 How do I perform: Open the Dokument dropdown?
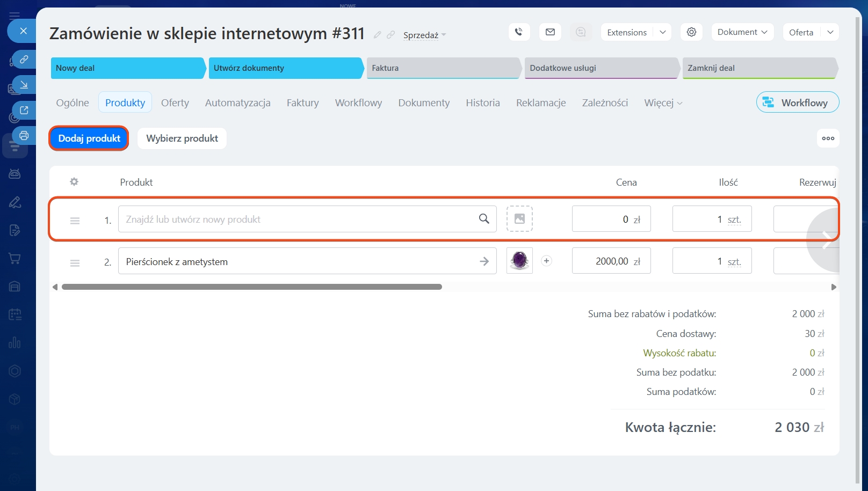pyautogui.click(x=742, y=32)
